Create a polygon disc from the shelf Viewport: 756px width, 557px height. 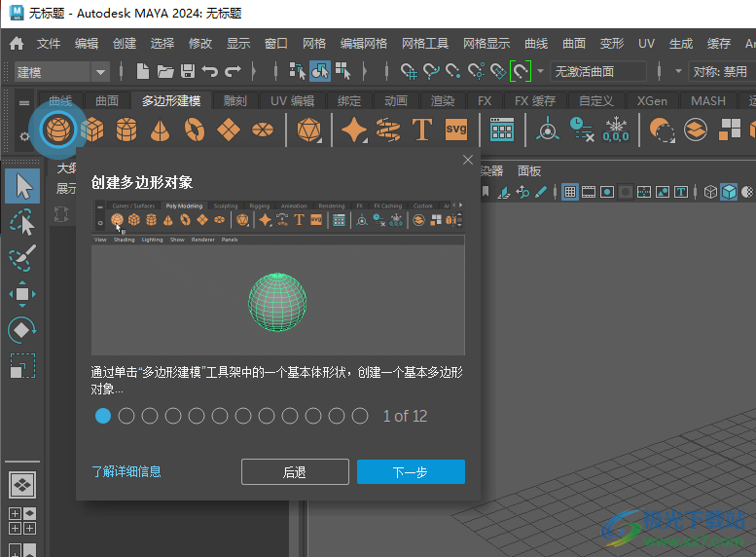pyautogui.click(x=263, y=130)
